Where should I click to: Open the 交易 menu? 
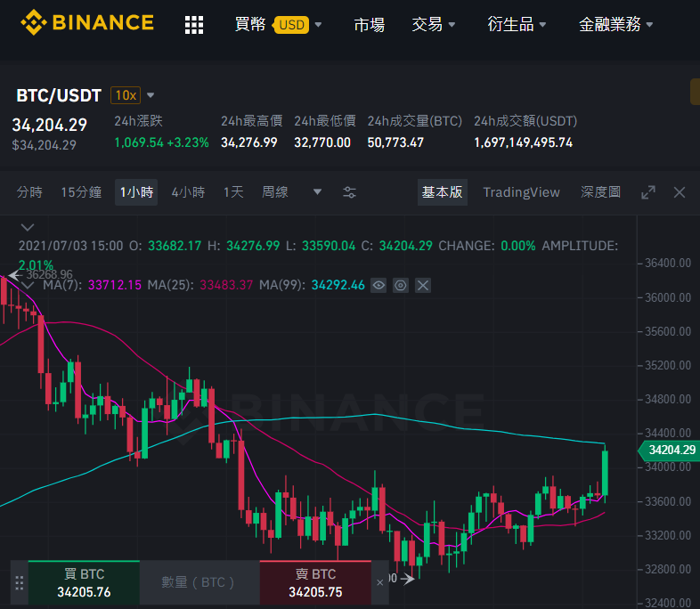coord(433,25)
